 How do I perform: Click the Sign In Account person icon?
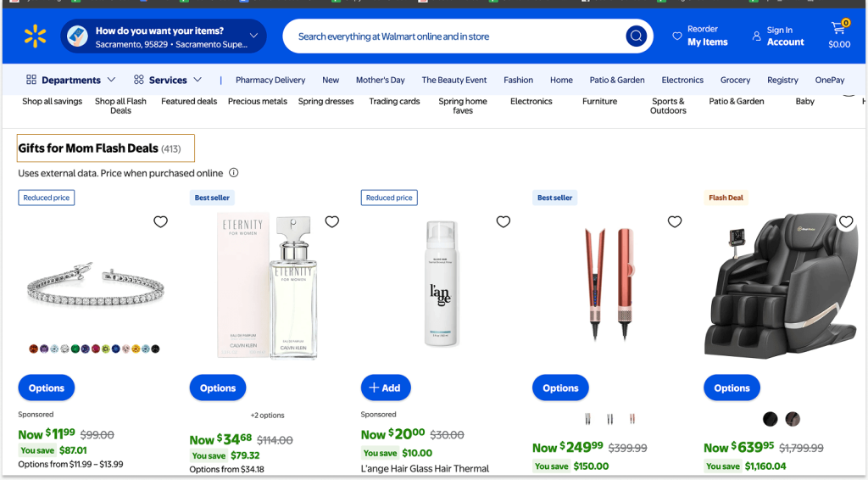click(x=756, y=36)
